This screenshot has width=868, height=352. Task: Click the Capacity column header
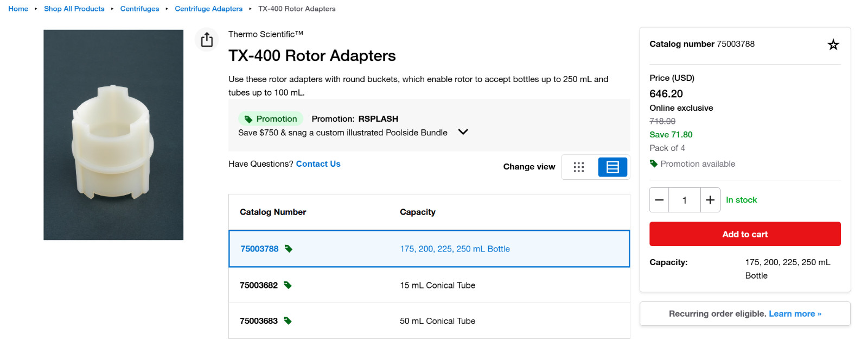tap(418, 212)
